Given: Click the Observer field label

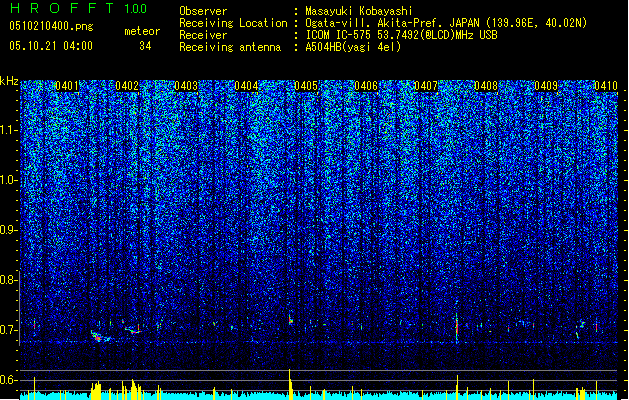Looking at the screenshot, I should coord(203,11).
